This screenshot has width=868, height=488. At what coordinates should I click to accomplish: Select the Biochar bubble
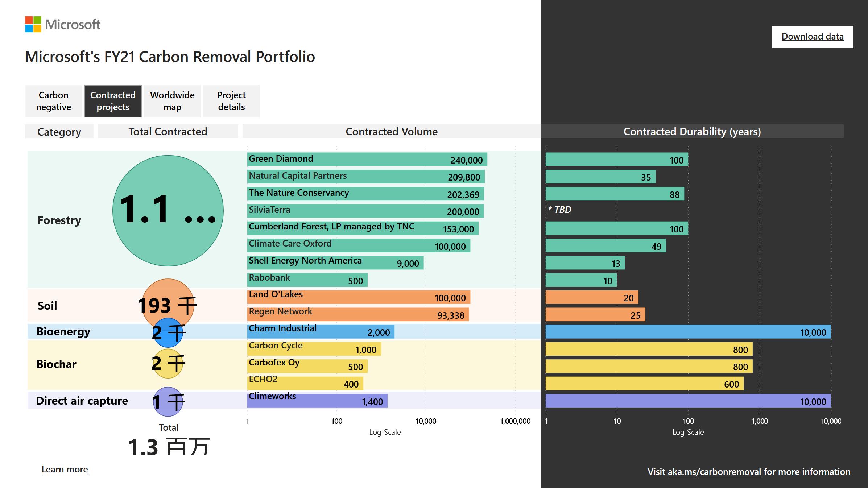click(168, 364)
